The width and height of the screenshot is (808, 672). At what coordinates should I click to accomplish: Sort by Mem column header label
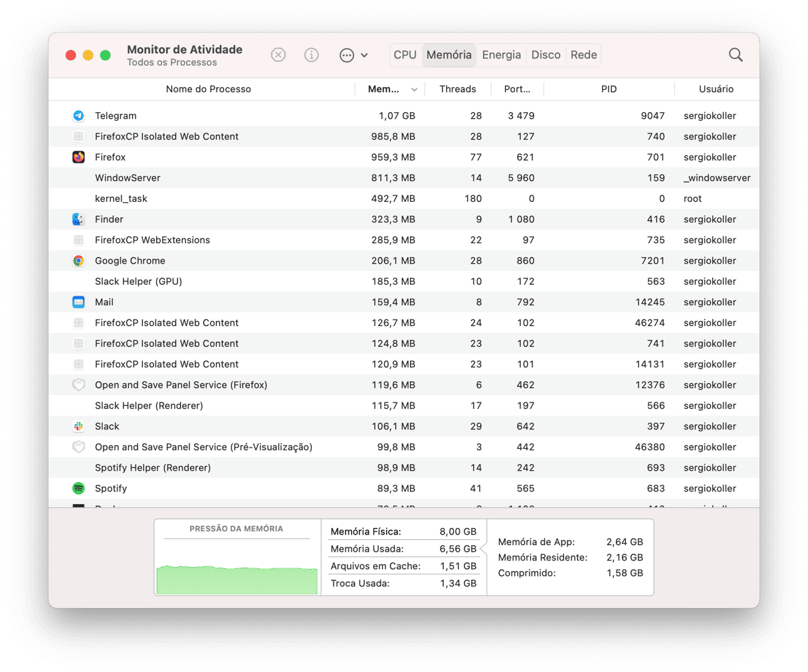pyautogui.click(x=383, y=89)
